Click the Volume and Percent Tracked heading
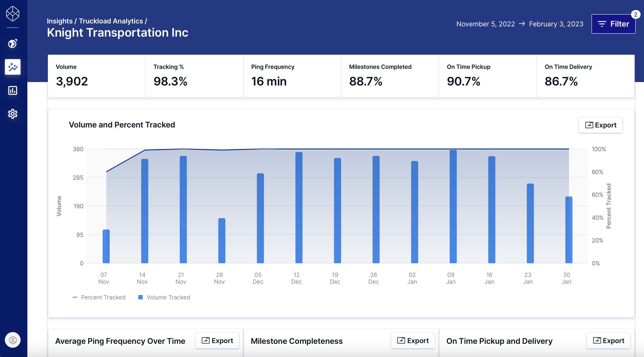This screenshot has height=357, width=644. click(122, 125)
